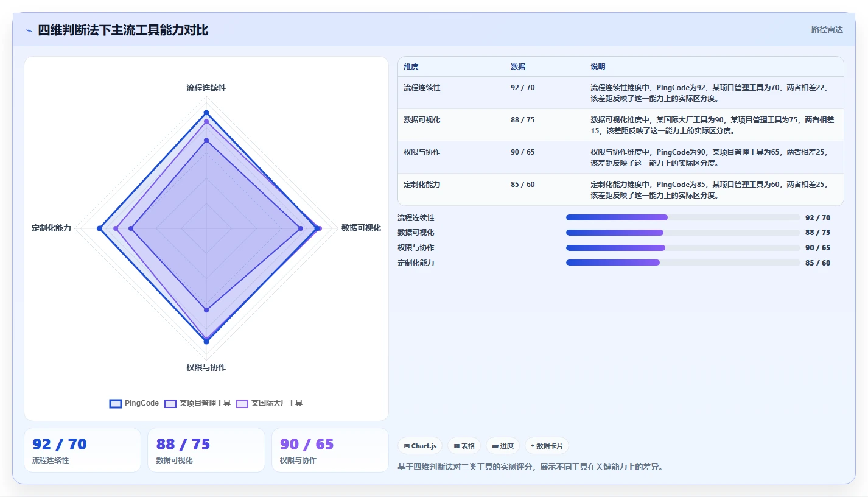Viewport: 868px width, 497px height.
Task: Click radar axis label 数据可视化
Action: point(361,228)
